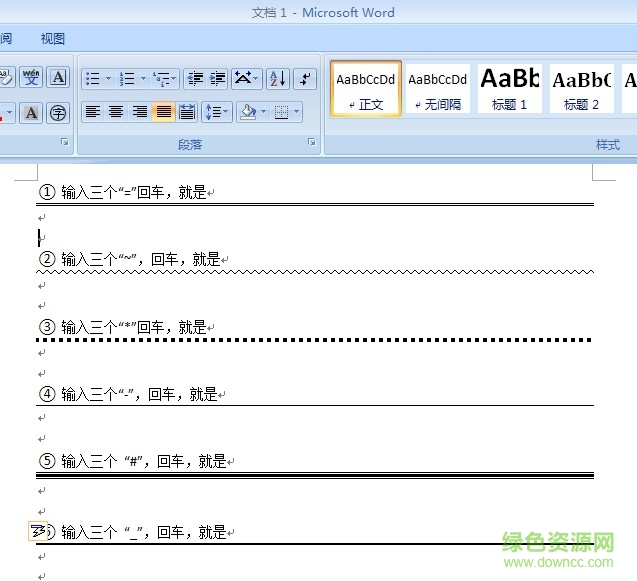Image resolution: width=637 pixels, height=581 pixels.
Task: Expand the borders dropdown arrow
Action: [x=298, y=112]
